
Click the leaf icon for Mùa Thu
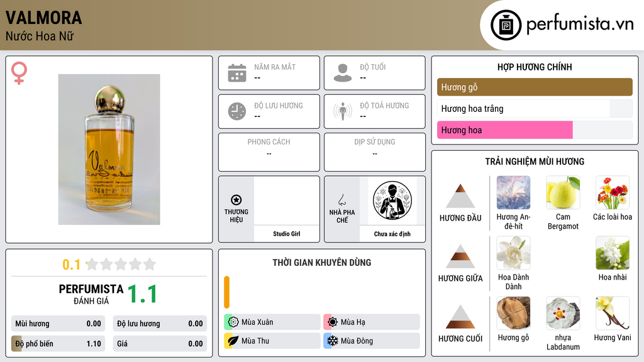[x=233, y=341]
